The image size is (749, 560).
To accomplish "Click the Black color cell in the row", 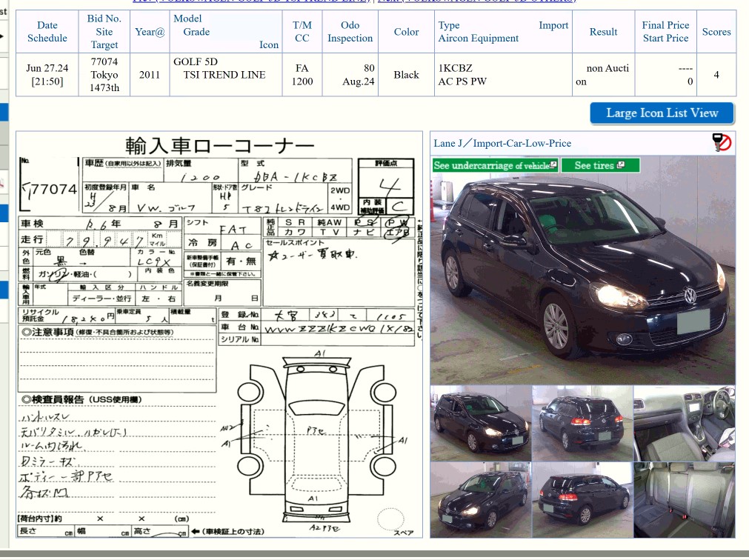I will click(406, 74).
